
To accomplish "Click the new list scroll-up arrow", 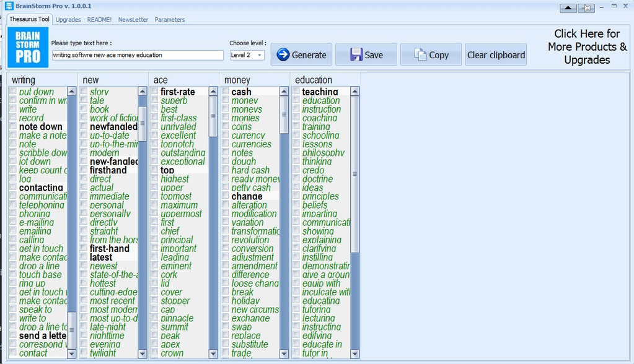I will (x=143, y=91).
